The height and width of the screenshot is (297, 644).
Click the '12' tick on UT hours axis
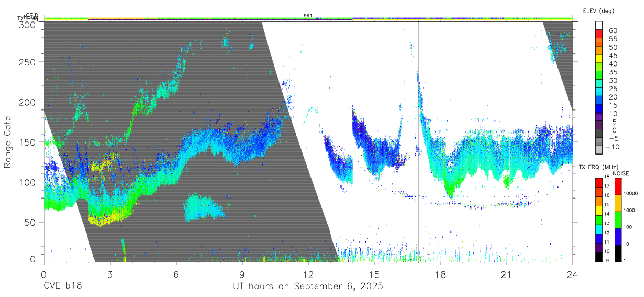[x=308, y=274]
